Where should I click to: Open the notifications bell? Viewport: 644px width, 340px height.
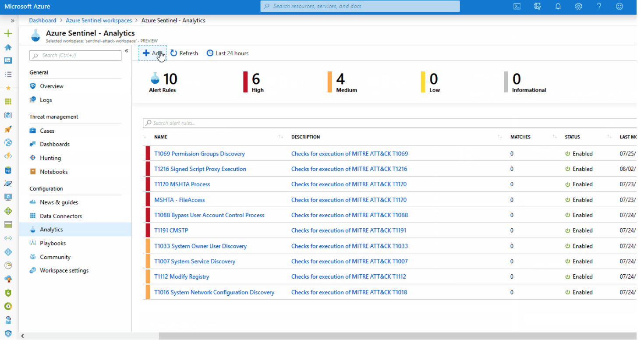558,6
